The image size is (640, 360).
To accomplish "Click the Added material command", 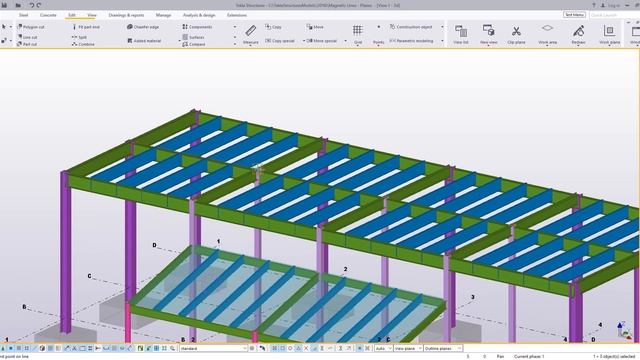I will pos(144,41).
